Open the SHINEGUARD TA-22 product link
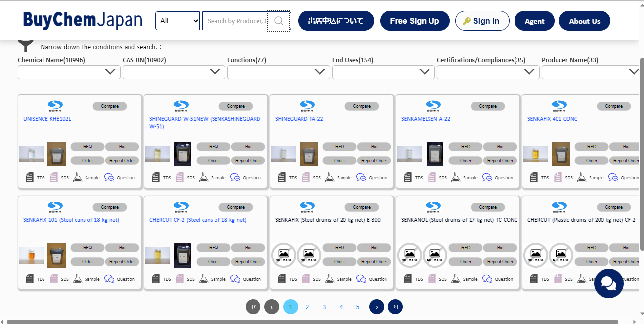The height and width of the screenshot is (324, 644). 299,119
